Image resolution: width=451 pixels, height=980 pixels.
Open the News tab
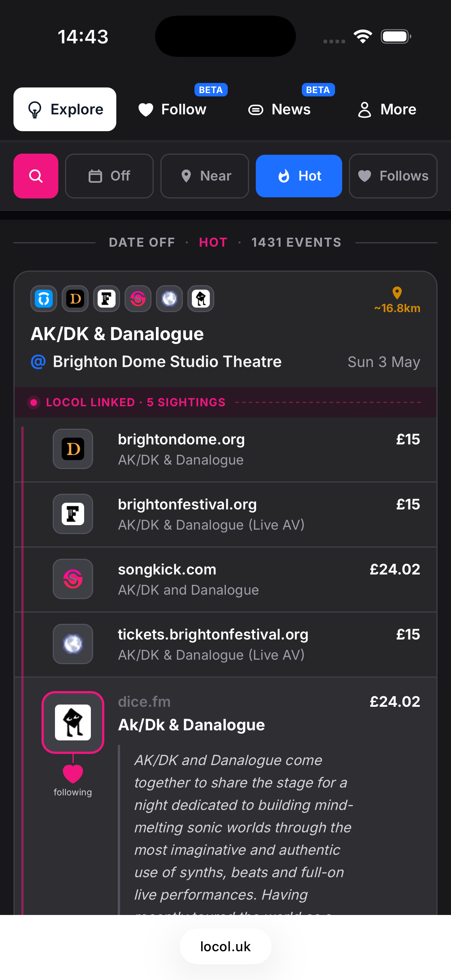pyautogui.click(x=280, y=110)
